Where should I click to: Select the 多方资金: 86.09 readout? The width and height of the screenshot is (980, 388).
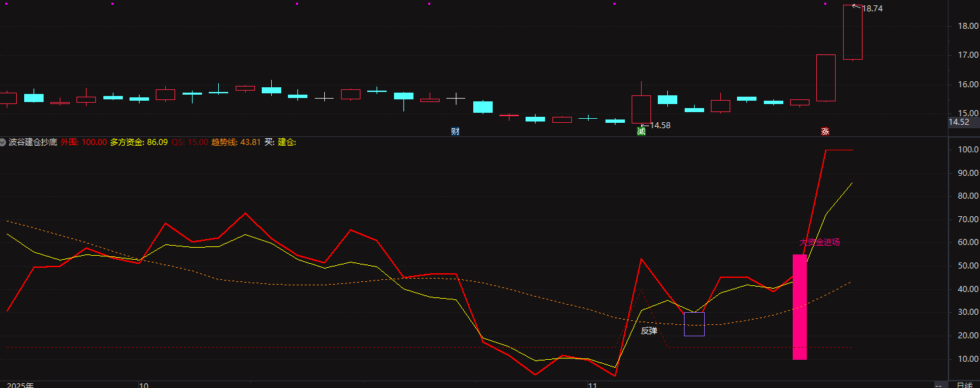point(139,142)
